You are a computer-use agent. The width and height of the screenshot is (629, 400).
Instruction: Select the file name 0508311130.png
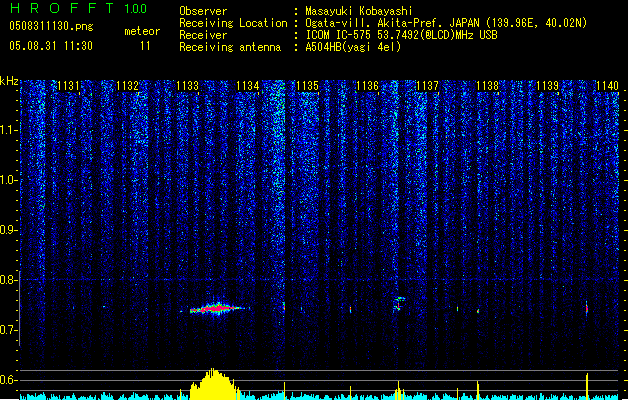pyautogui.click(x=51, y=26)
